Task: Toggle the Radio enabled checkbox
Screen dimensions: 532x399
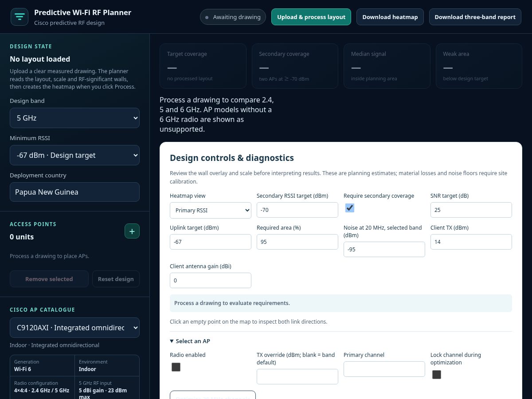Action: (176, 367)
